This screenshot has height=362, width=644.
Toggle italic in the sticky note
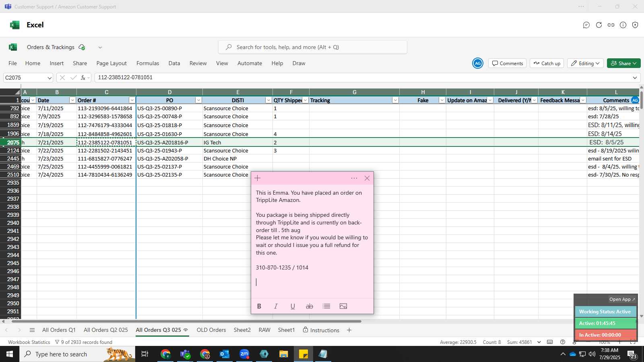tap(276, 306)
